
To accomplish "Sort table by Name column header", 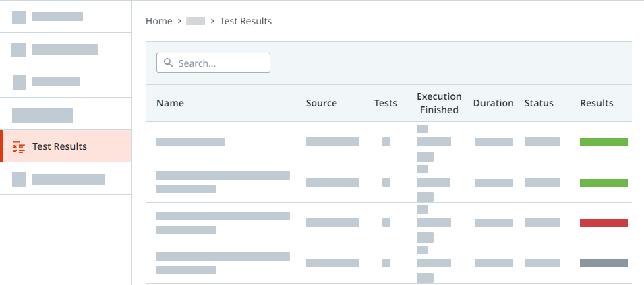I will click(x=170, y=103).
